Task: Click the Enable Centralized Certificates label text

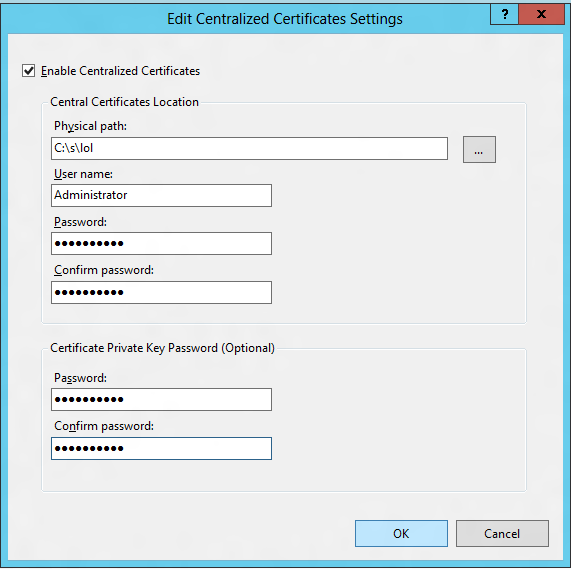Action: point(120,71)
